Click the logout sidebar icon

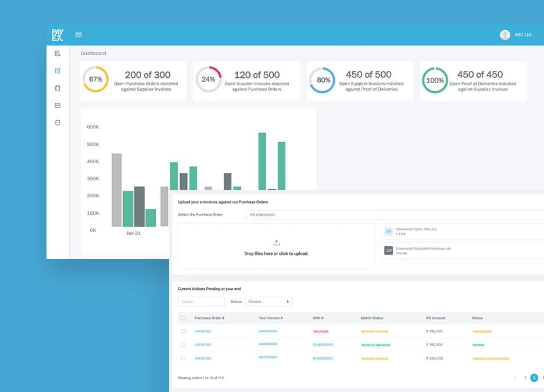[x=58, y=123]
